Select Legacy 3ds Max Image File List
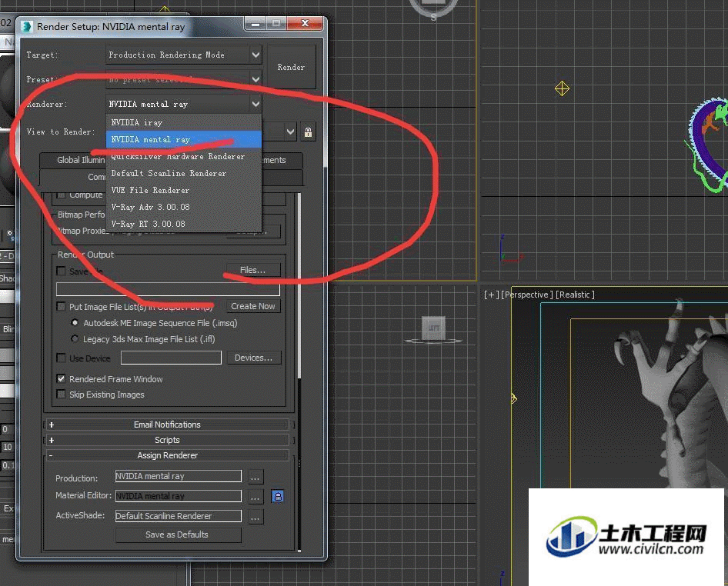Image resolution: width=728 pixels, height=586 pixels. [x=75, y=338]
